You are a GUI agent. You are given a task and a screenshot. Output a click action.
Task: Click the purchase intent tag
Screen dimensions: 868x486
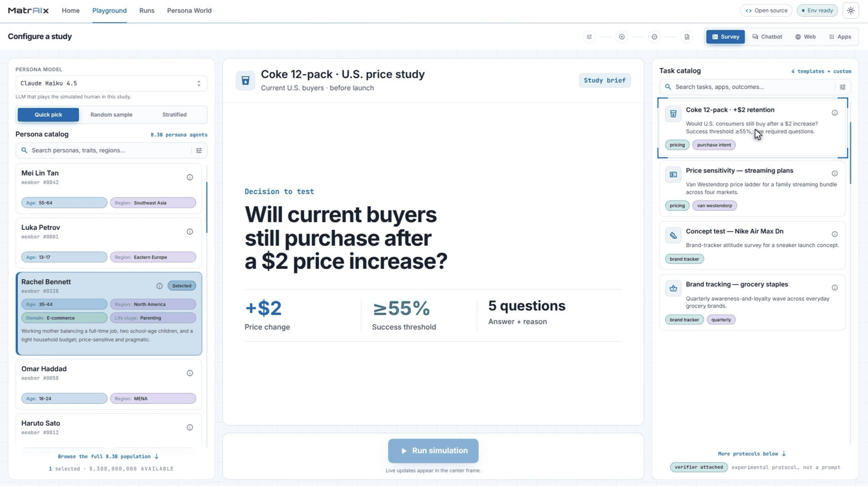click(714, 145)
